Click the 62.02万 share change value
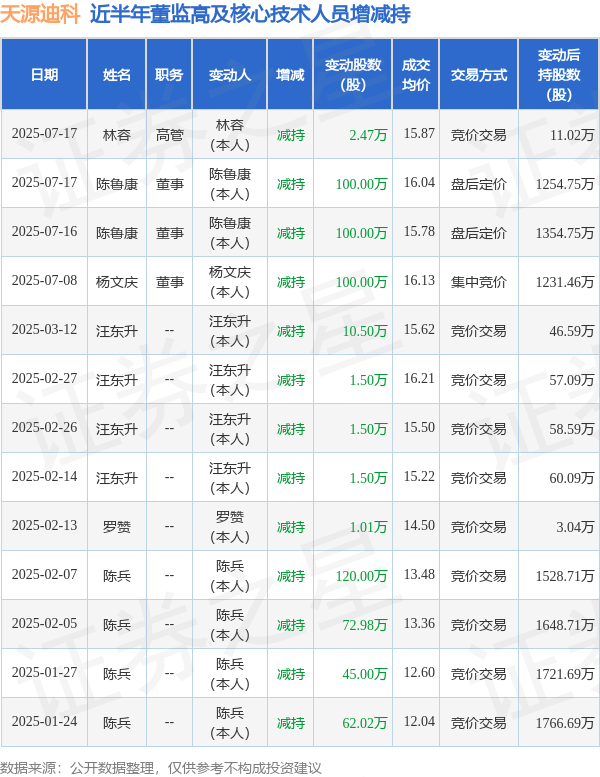600x777 pixels. coord(365,723)
